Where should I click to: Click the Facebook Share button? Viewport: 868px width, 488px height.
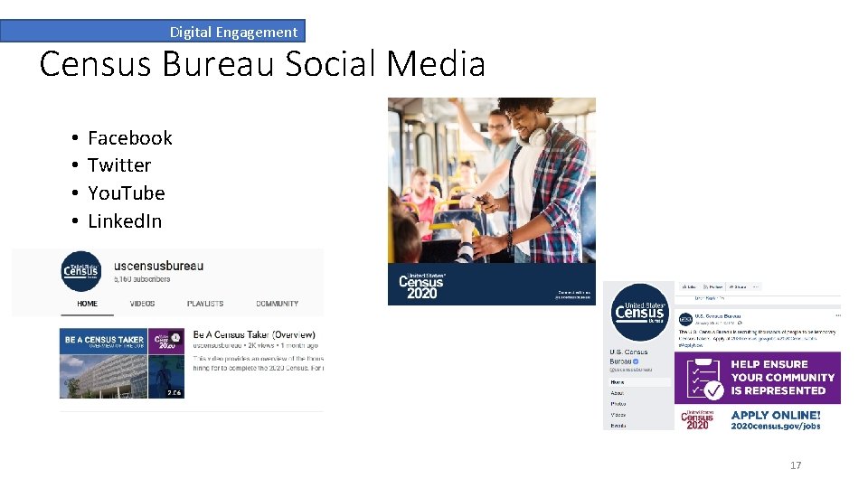tap(738, 286)
